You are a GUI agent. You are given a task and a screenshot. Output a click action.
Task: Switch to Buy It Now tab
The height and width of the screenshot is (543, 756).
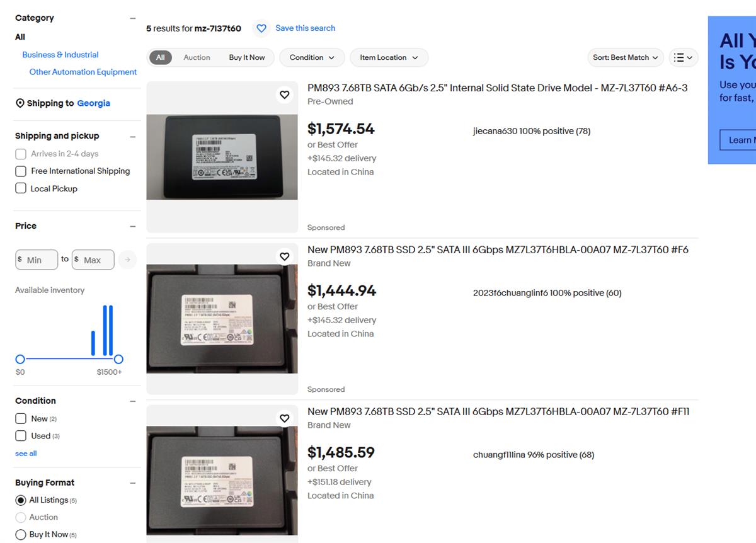tap(247, 57)
